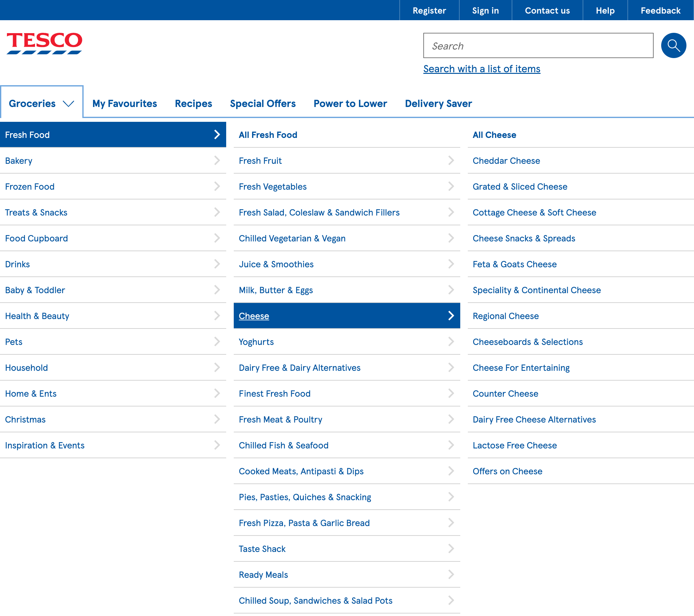Select Dairy Free Cheese Alternatives

[534, 419]
